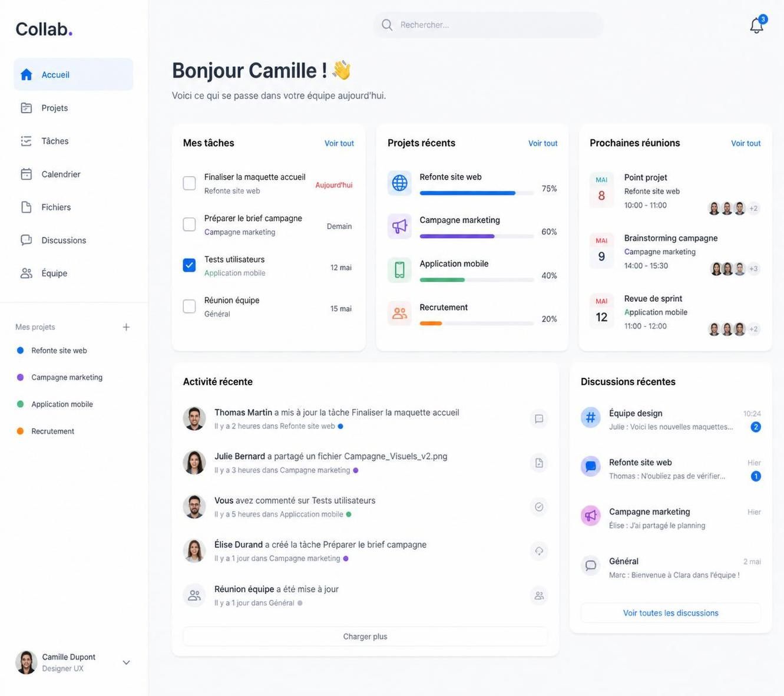Open Calendrier in the sidebar

73,174
